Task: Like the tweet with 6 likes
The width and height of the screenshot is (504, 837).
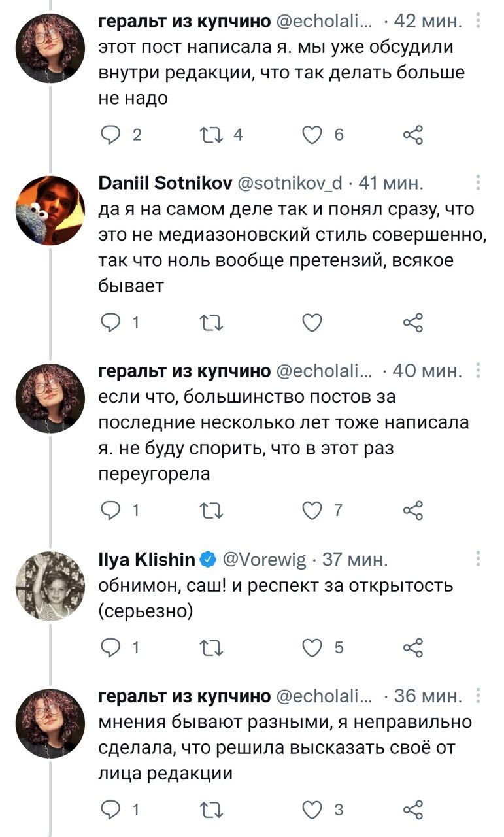Action: tap(313, 135)
